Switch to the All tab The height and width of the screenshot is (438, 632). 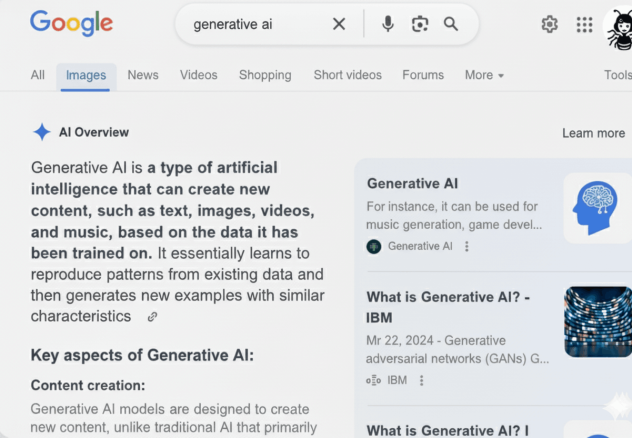point(37,75)
